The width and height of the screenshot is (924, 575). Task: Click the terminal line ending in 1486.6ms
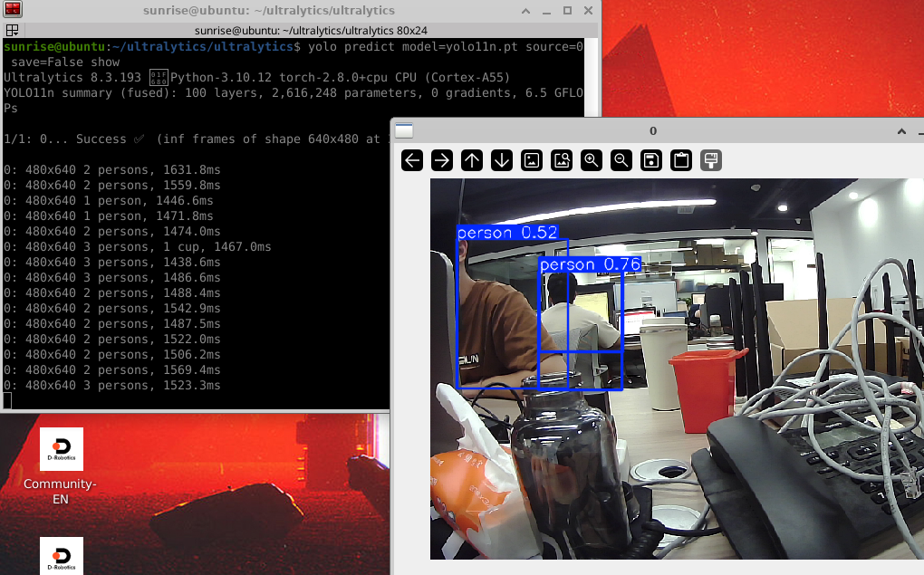pos(112,277)
